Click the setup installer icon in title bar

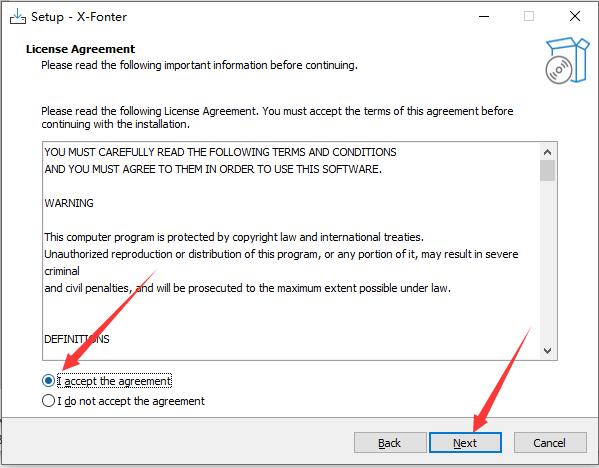point(18,16)
